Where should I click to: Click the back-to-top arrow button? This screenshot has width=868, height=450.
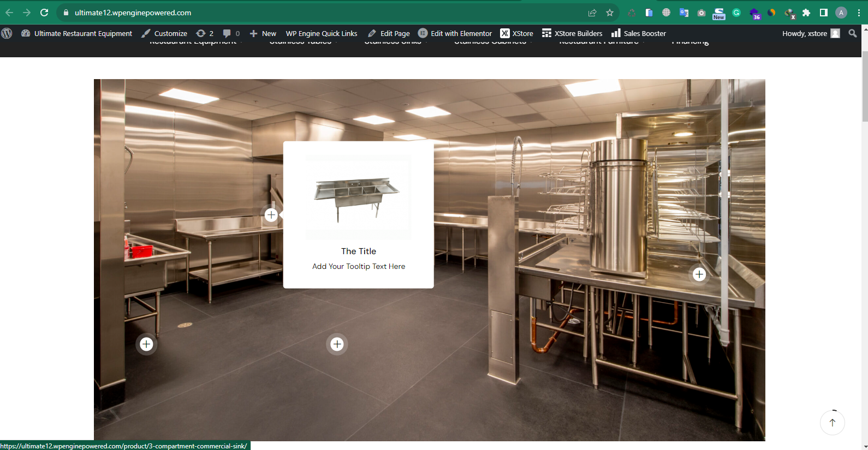(x=833, y=422)
